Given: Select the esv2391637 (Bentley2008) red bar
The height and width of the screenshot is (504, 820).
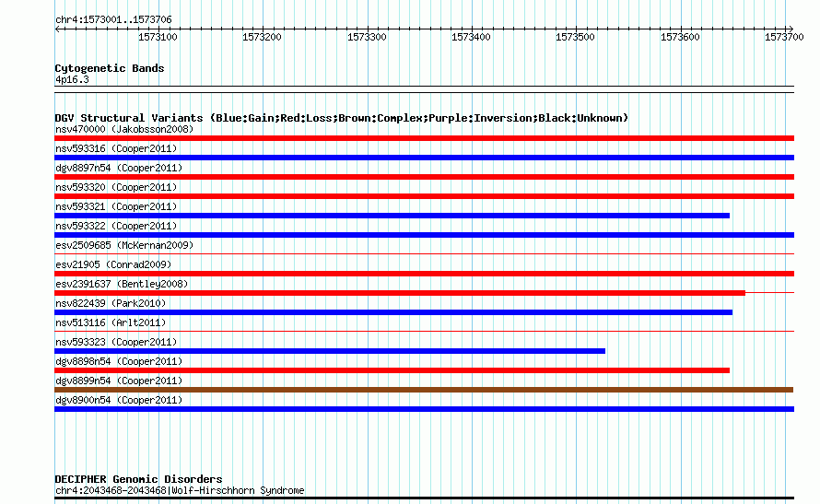Looking at the screenshot, I should point(400,293).
